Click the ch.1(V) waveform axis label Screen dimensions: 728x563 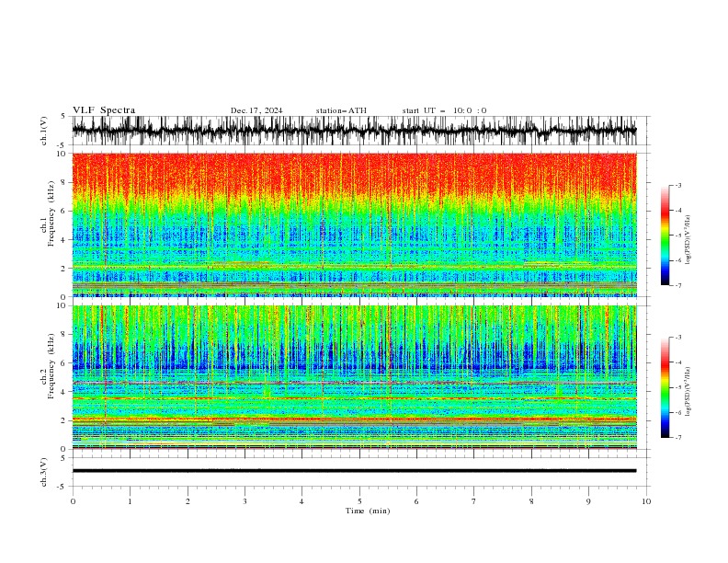pyautogui.click(x=44, y=131)
